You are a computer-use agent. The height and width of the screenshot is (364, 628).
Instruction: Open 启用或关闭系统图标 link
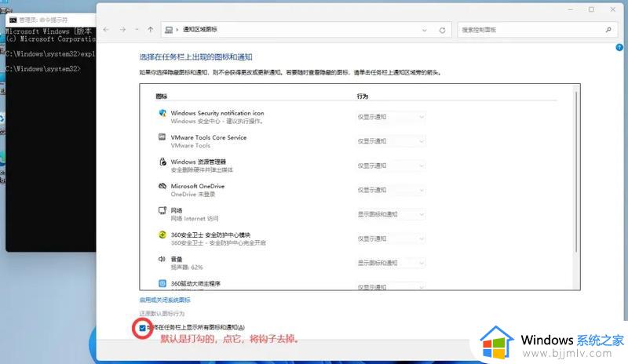tap(165, 300)
